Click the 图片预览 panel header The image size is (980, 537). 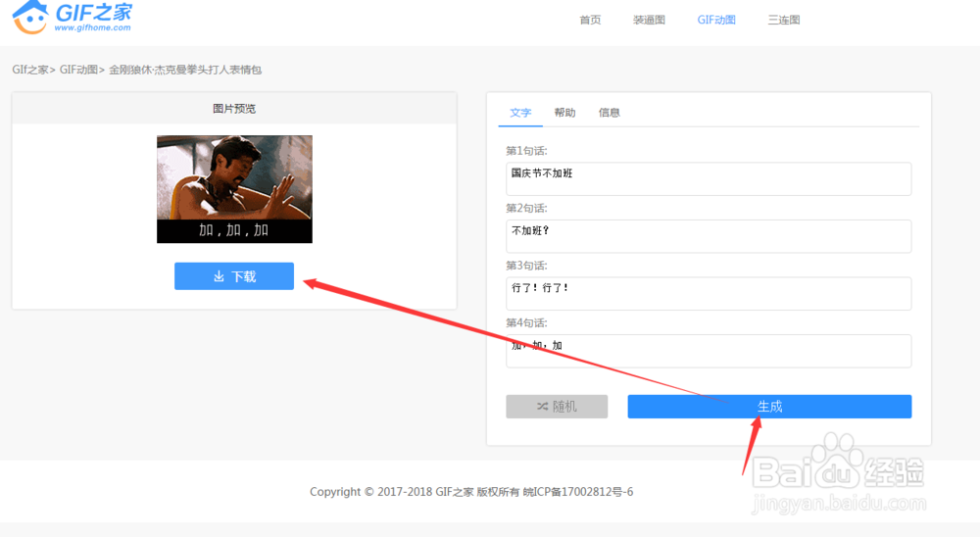[x=234, y=109]
